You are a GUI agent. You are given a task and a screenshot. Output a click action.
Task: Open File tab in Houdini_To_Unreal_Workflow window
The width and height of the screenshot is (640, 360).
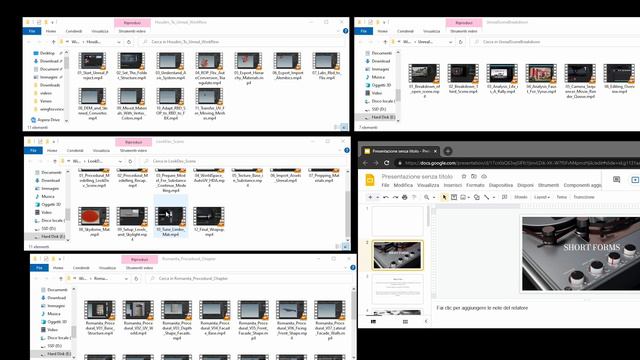coord(32,31)
